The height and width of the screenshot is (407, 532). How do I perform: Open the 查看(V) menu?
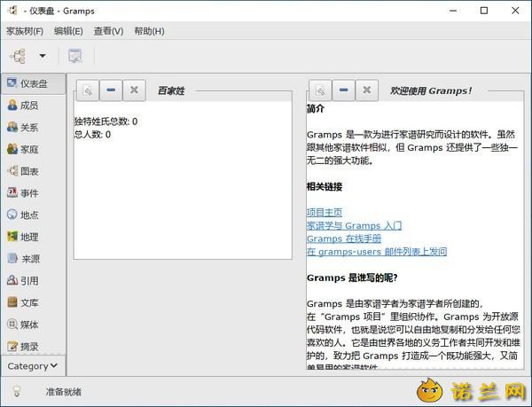[108, 31]
